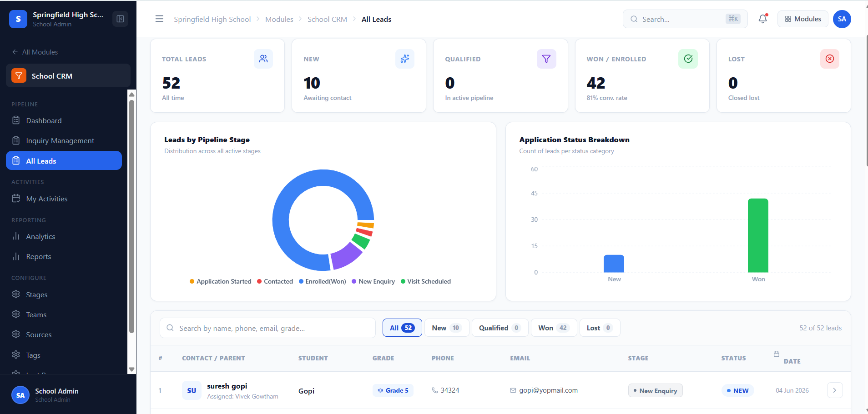Click New Enquiry legend purple swatch
The height and width of the screenshot is (414, 868).
click(354, 281)
